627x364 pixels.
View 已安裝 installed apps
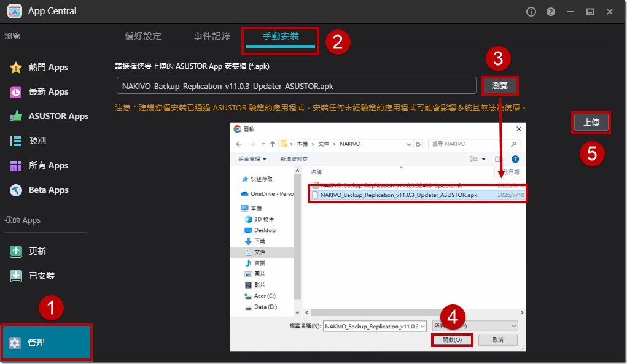tap(32, 276)
